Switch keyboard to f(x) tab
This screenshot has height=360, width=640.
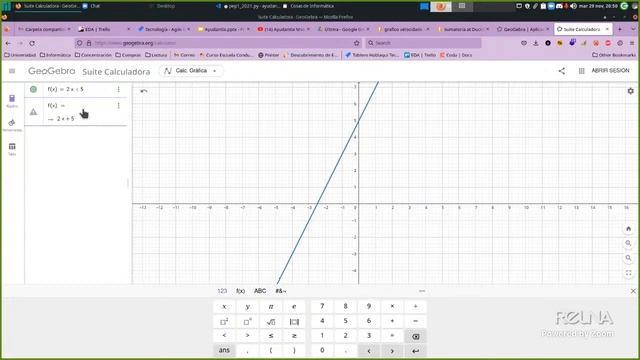click(240, 291)
